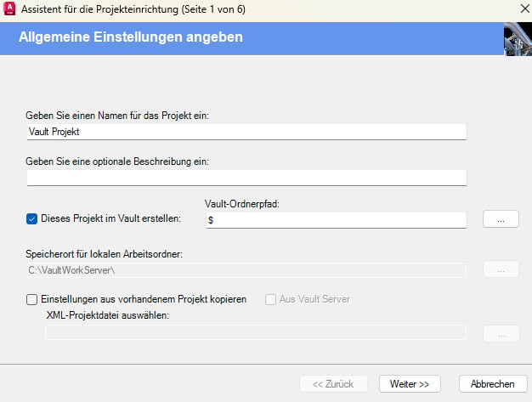Click the browse button for XML-Projektdatei
This screenshot has width=532, height=402.
pyautogui.click(x=501, y=333)
